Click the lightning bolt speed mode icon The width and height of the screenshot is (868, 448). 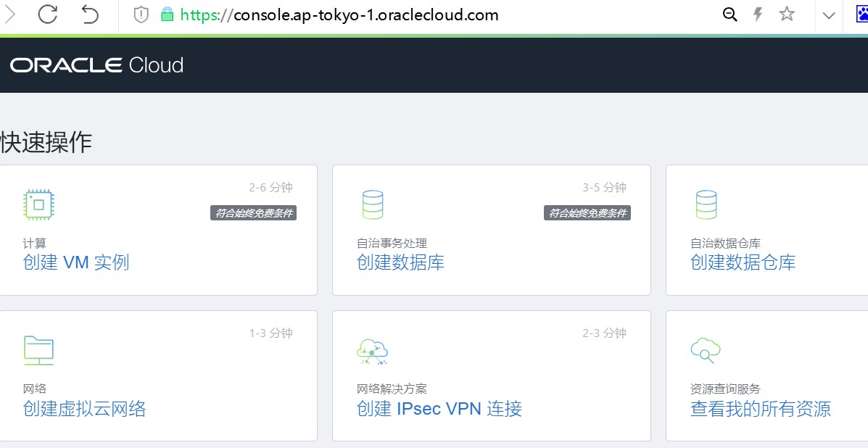pos(758,15)
